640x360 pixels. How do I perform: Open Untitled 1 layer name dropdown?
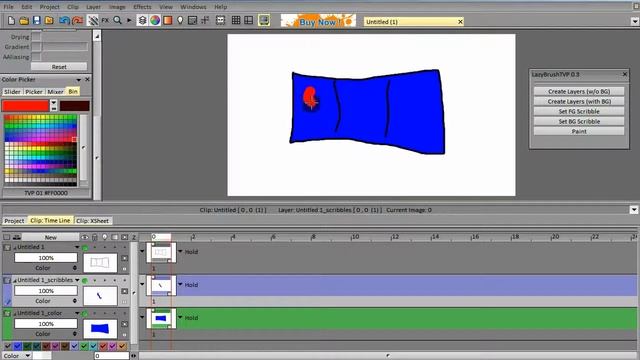(x=77, y=247)
